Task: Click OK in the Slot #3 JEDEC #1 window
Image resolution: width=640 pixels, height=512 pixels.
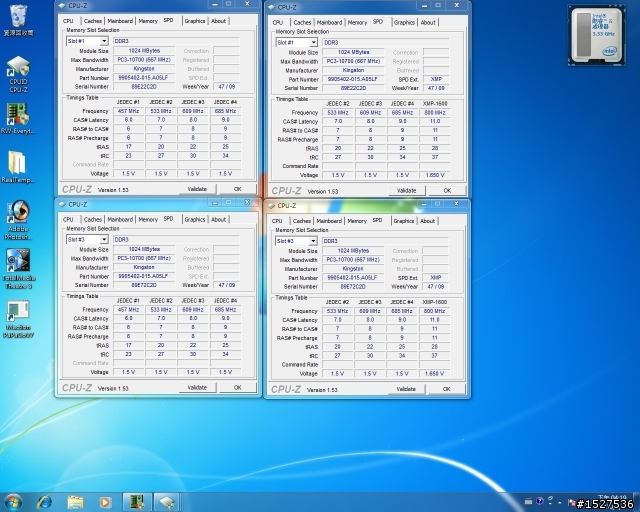Action: (x=238, y=387)
